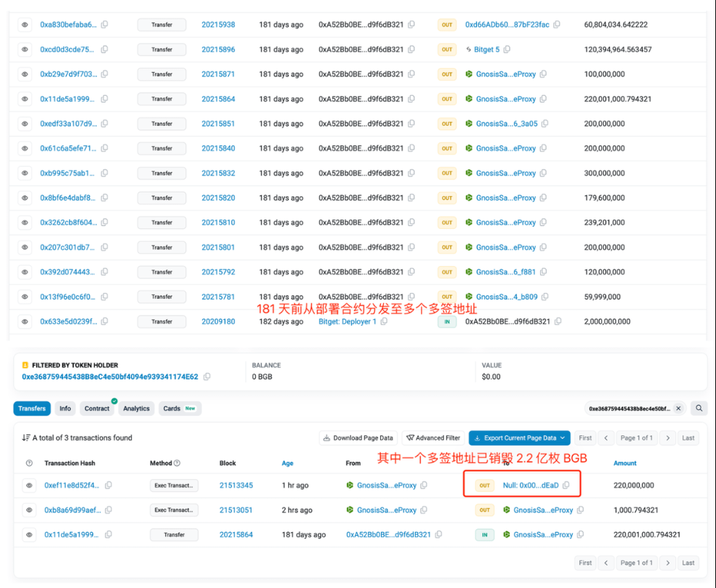Click the search magnifier icon near the filter
The width and height of the screenshot is (716, 588).
pos(698,408)
